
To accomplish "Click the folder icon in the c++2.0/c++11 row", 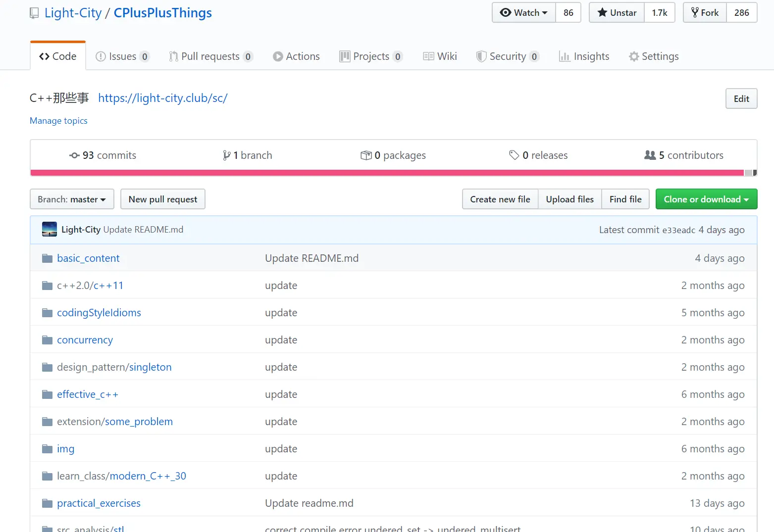I will [48, 286].
